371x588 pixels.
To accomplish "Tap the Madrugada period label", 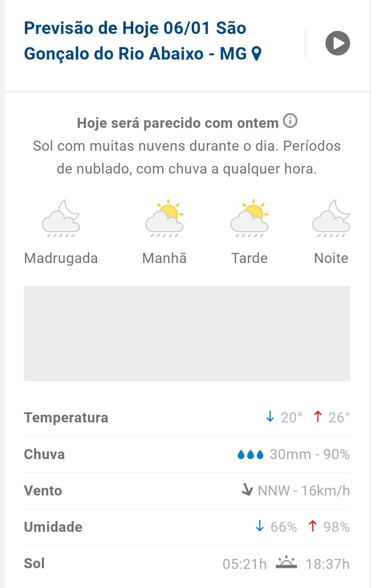I will [x=61, y=258].
